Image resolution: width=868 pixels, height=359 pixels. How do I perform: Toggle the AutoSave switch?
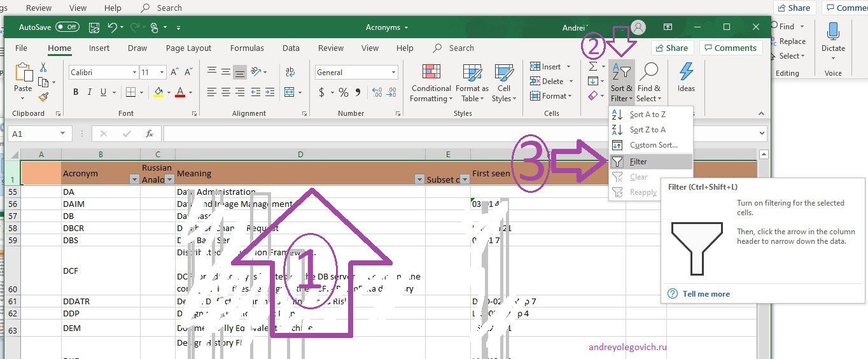coord(67,27)
